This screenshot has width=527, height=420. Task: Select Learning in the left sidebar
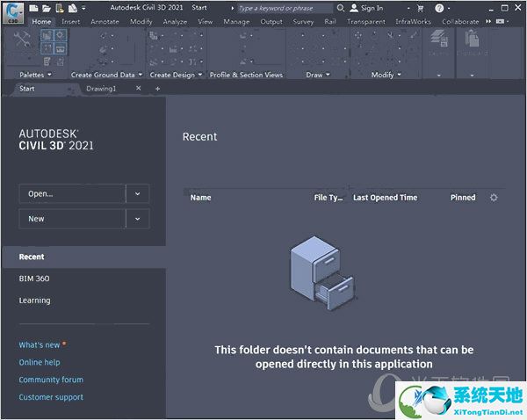point(34,301)
